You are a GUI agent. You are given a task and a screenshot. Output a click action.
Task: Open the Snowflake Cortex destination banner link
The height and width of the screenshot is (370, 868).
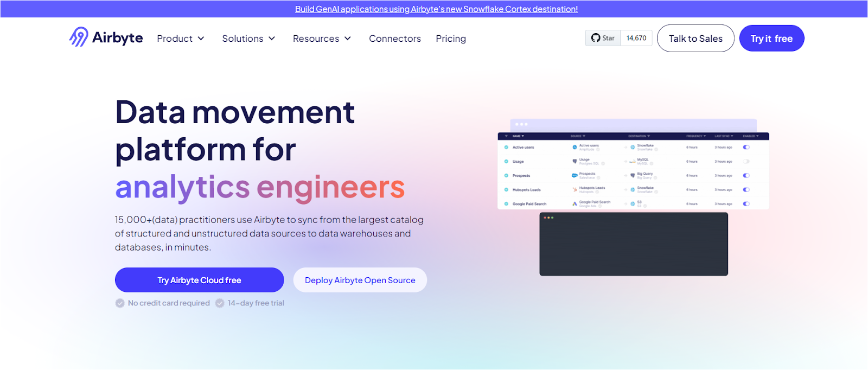(x=436, y=9)
